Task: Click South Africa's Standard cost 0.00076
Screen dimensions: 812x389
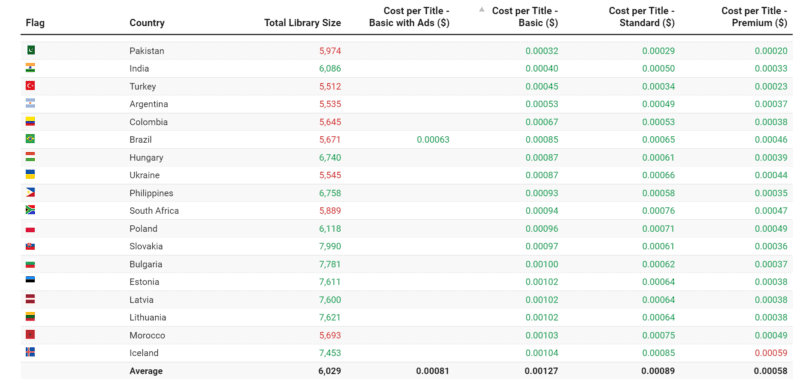Action: click(x=658, y=211)
